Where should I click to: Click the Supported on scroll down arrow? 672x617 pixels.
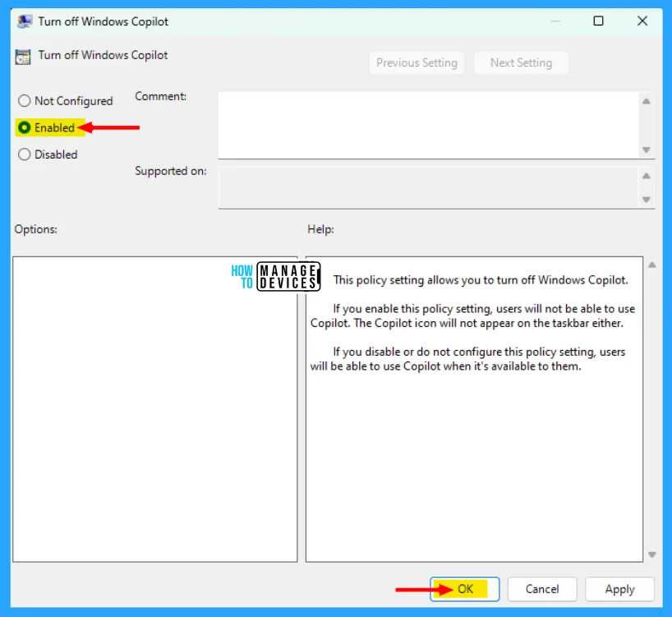pyautogui.click(x=647, y=200)
